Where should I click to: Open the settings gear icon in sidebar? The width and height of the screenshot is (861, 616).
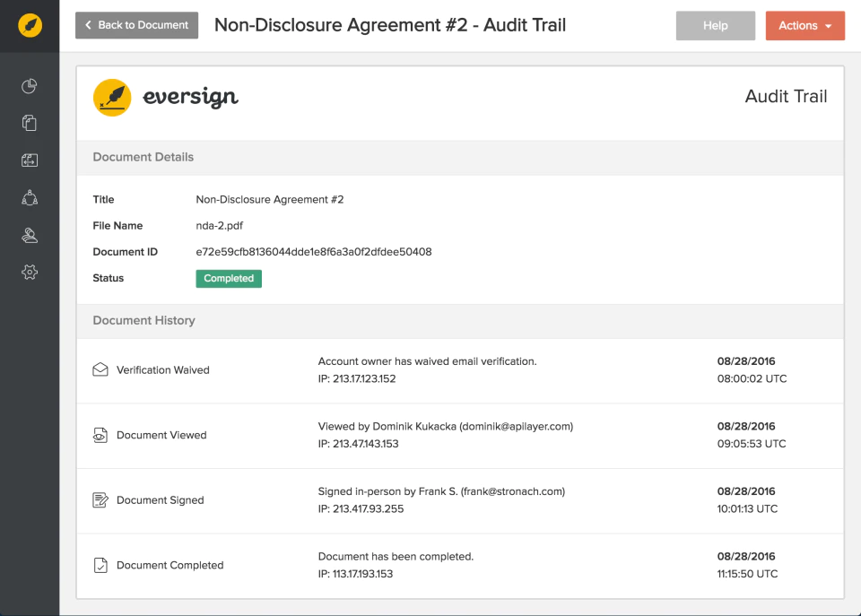[30, 273]
